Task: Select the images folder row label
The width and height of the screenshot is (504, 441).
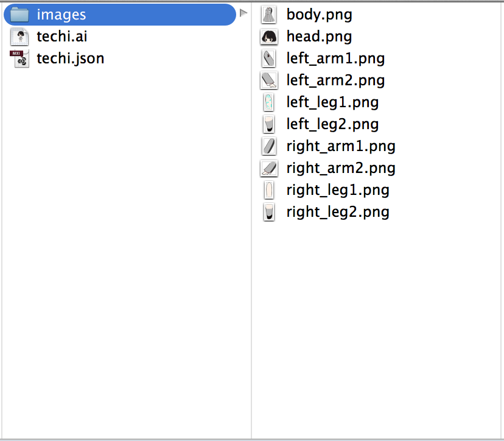Action: pos(61,15)
